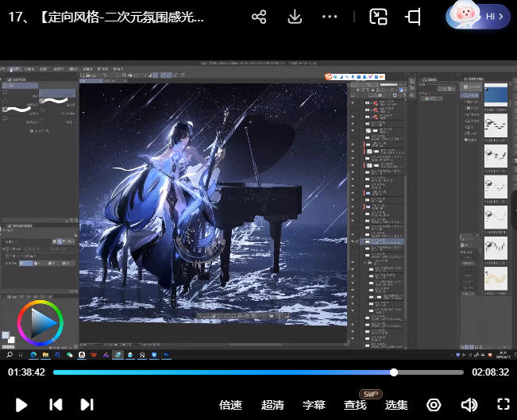Skip to the next video
The width and height of the screenshot is (517, 420).
87,404
